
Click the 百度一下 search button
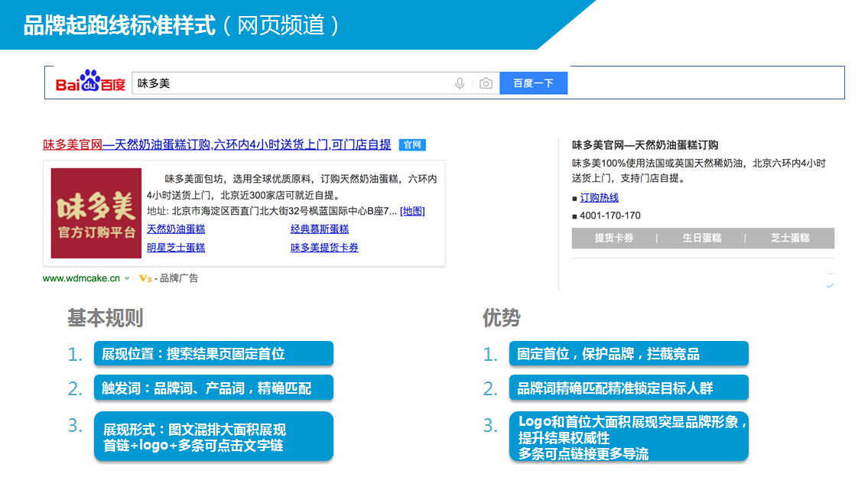pyautogui.click(x=533, y=83)
